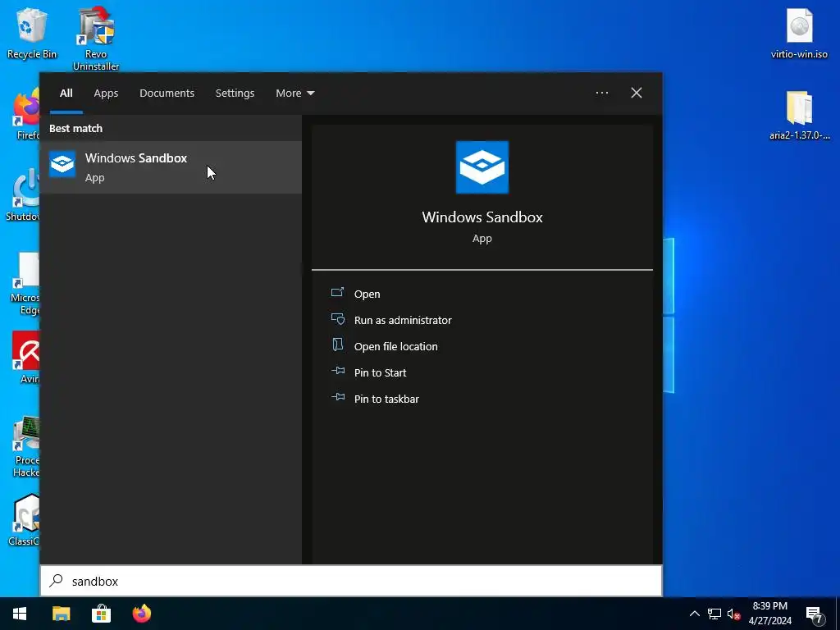The image size is (840, 630).
Task: Select the Microsoft Edge desktop shortcut
Action: tap(25, 284)
